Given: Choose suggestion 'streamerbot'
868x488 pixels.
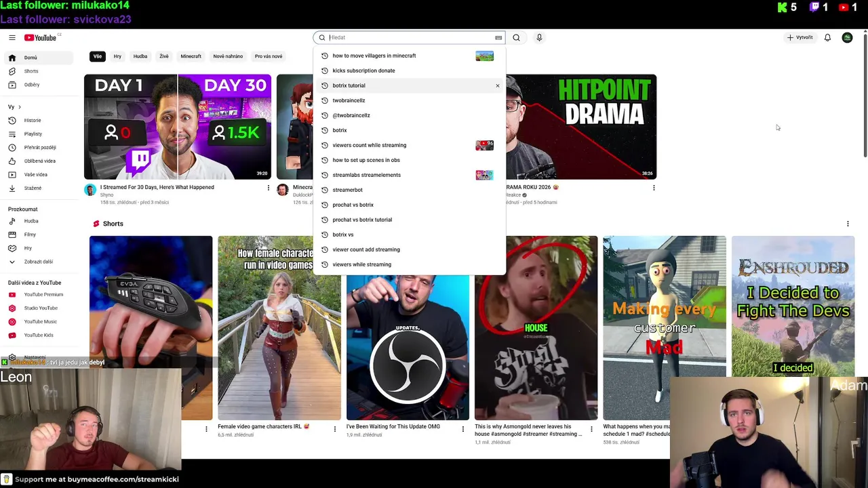Looking at the screenshot, I should 410,190.
